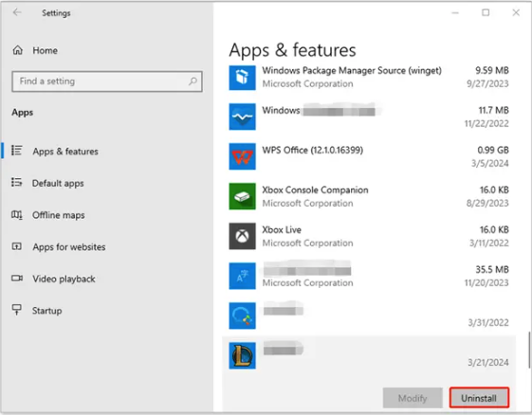
Task: Click the app list vertical scrollbar
Action: point(528,350)
